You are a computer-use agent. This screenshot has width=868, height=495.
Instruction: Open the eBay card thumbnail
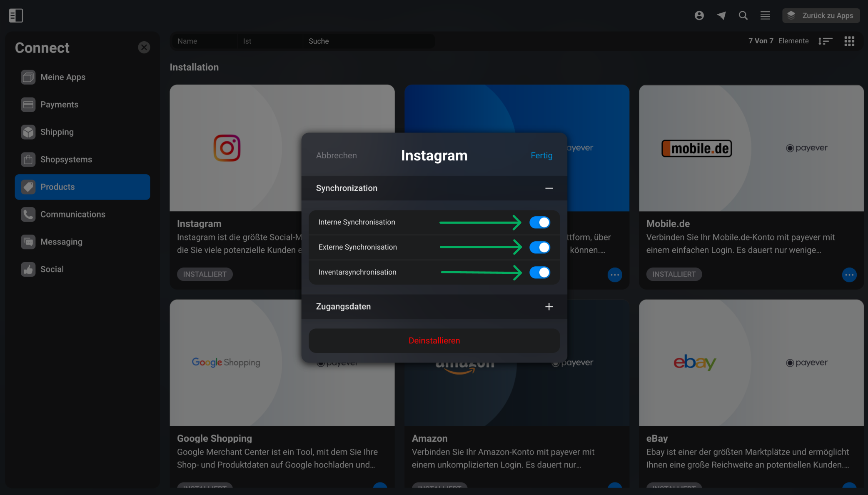pyautogui.click(x=751, y=363)
